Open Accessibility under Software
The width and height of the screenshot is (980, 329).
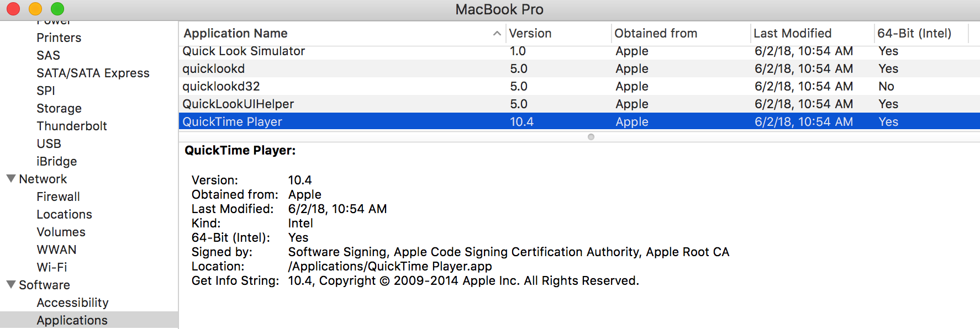click(72, 303)
